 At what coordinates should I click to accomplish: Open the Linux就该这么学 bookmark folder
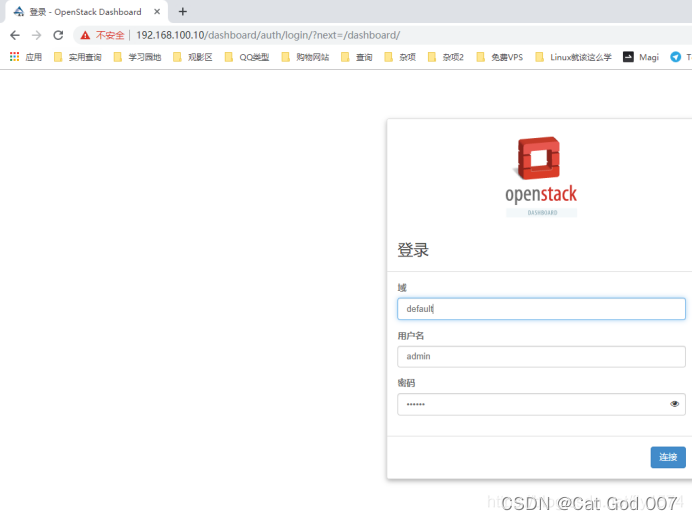point(573,57)
